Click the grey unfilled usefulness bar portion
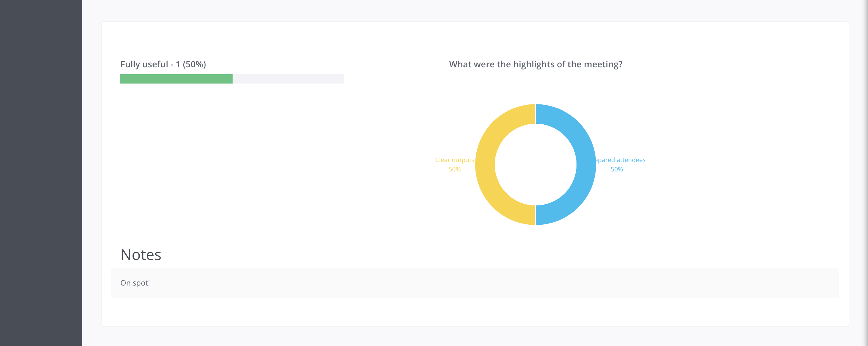Viewport: 868px width, 346px height. click(x=288, y=79)
